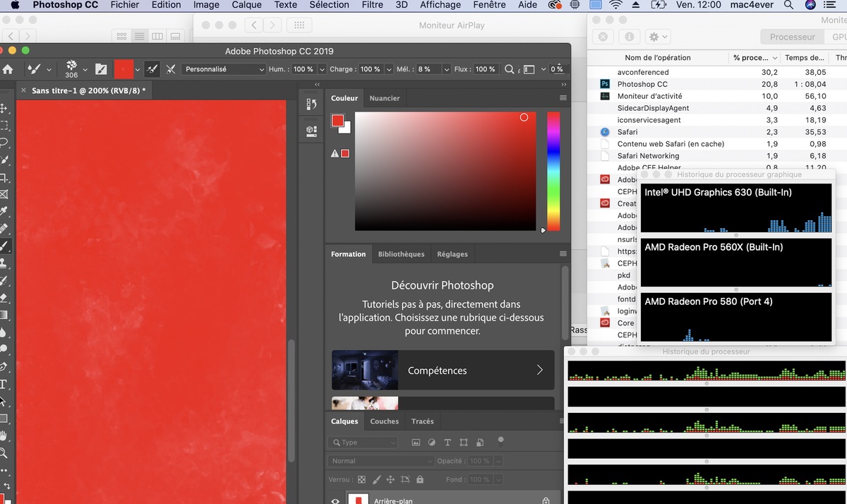Image resolution: width=847 pixels, height=504 pixels.
Task: Toggle the lock all padlock icon
Action: pyautogui.click(x=420, y=479)
